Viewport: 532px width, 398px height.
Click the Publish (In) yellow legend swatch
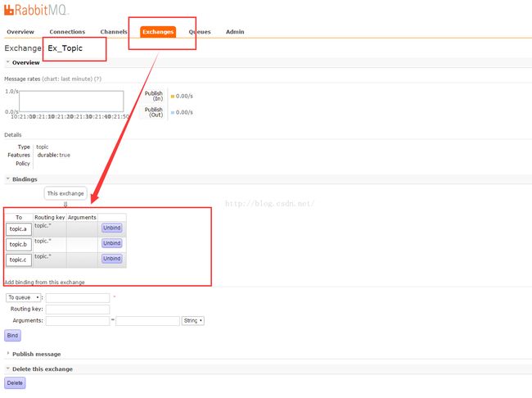coord(173,97)
